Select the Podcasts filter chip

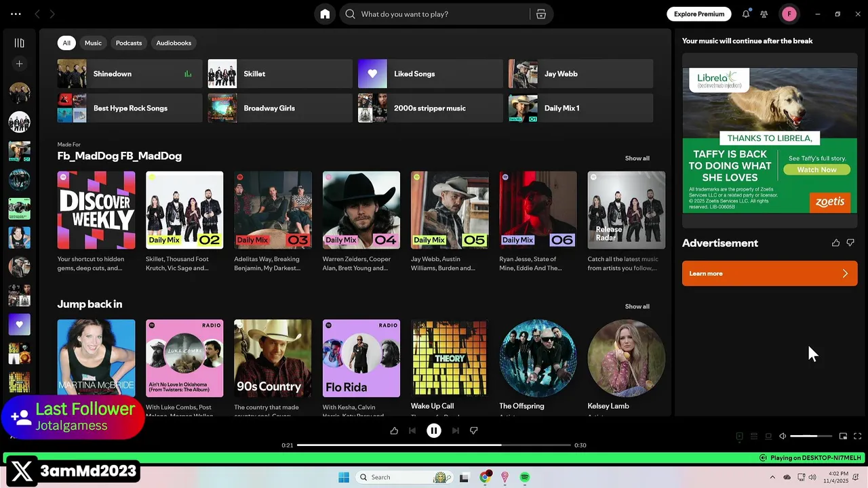(x=129, y=43)
